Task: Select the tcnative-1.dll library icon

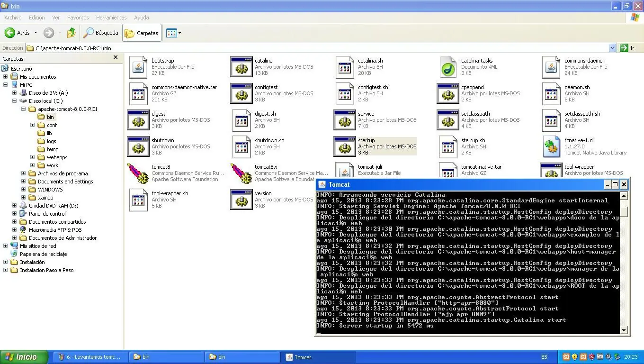Action: pos(551,147)
